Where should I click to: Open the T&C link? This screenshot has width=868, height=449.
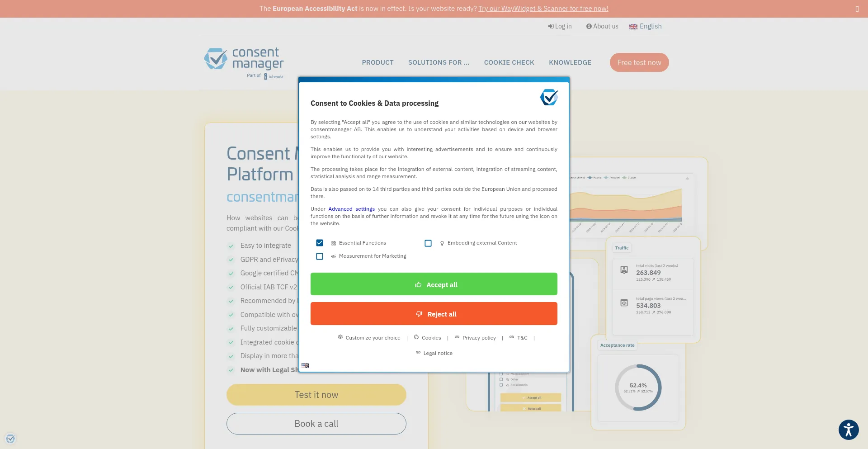[x=522, y=338]
